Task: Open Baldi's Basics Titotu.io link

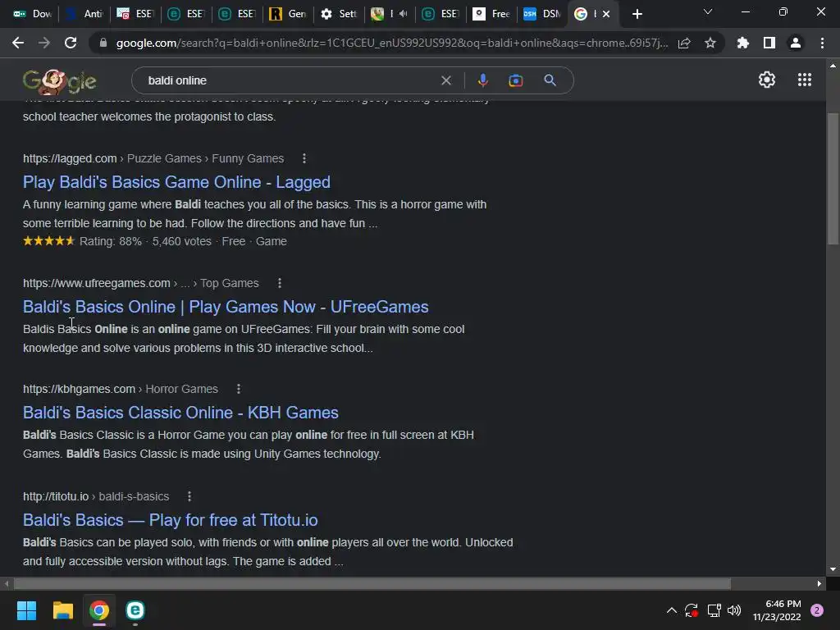Action: tap(171, 520)
